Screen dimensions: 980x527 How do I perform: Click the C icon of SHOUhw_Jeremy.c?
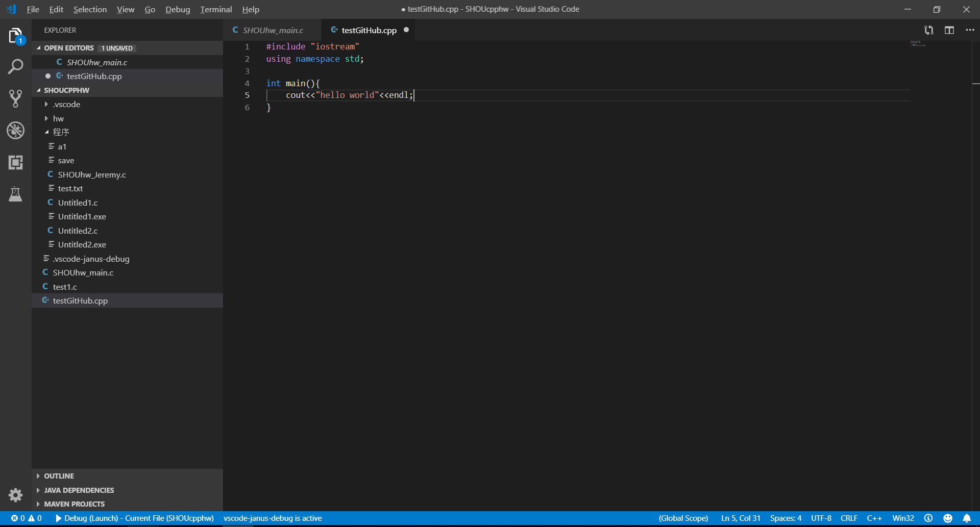(x=51, y=174)
